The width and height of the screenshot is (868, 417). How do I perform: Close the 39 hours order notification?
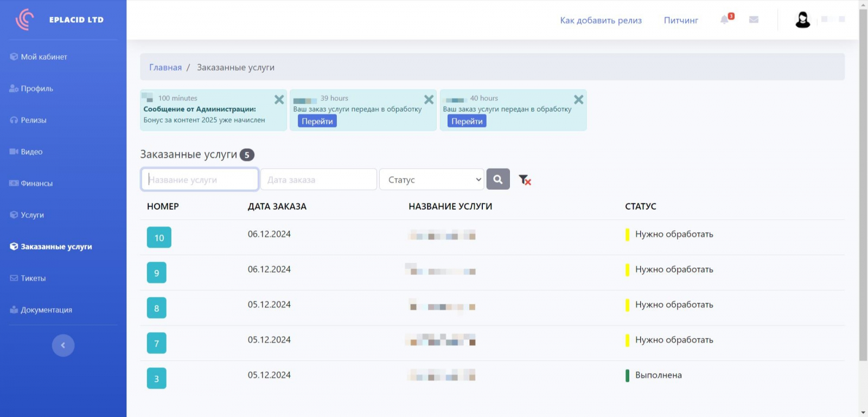[429, 100]
